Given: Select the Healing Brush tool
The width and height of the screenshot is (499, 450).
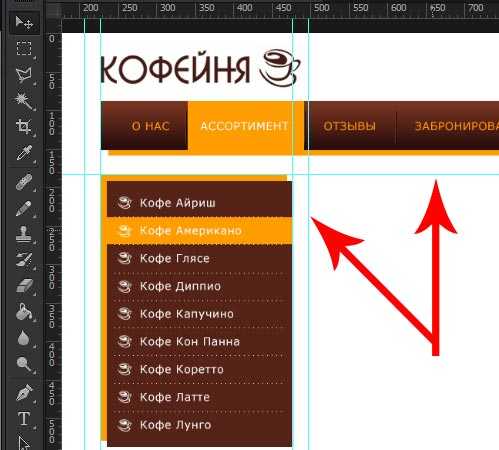Looking at the screenshot, I should pos(24,182).
